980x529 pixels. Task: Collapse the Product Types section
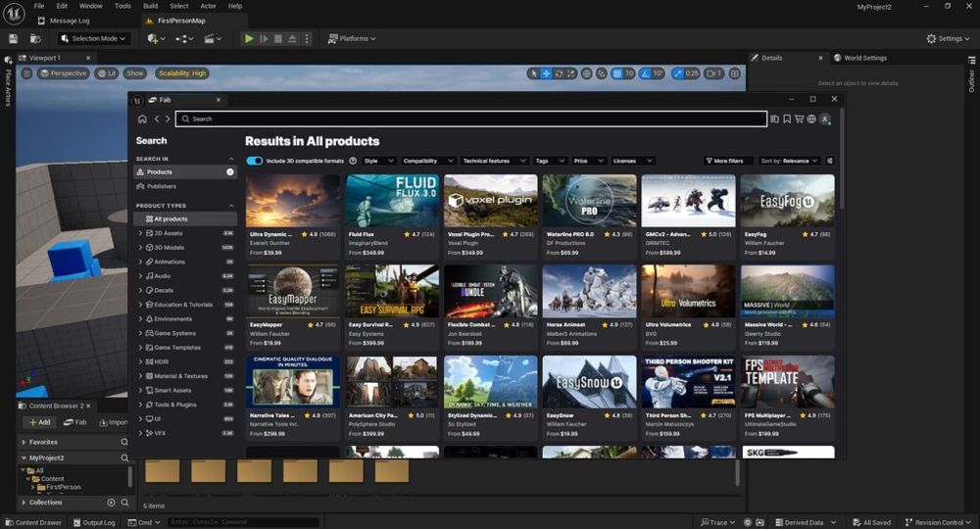[231, 206]
